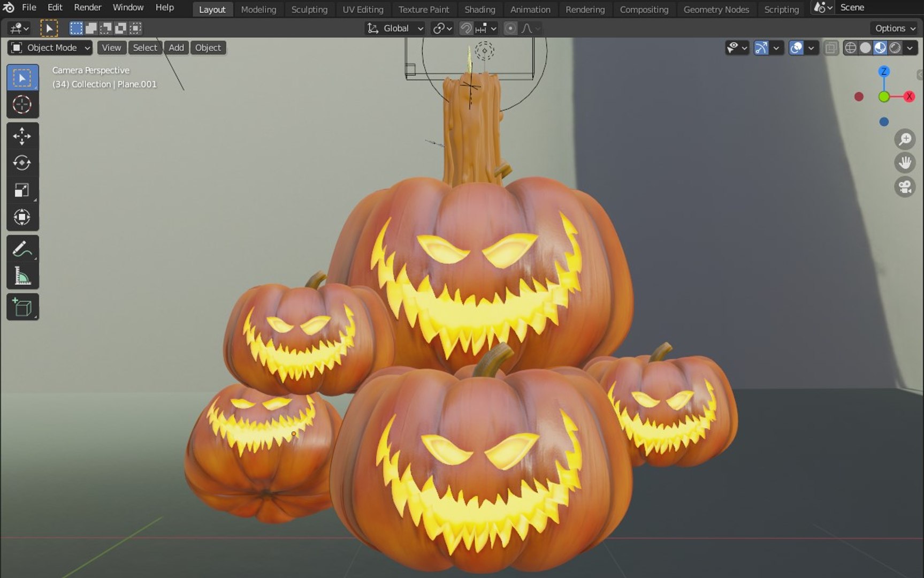
Task: Snap view to the blue Z axis
Action: [884, 71]
